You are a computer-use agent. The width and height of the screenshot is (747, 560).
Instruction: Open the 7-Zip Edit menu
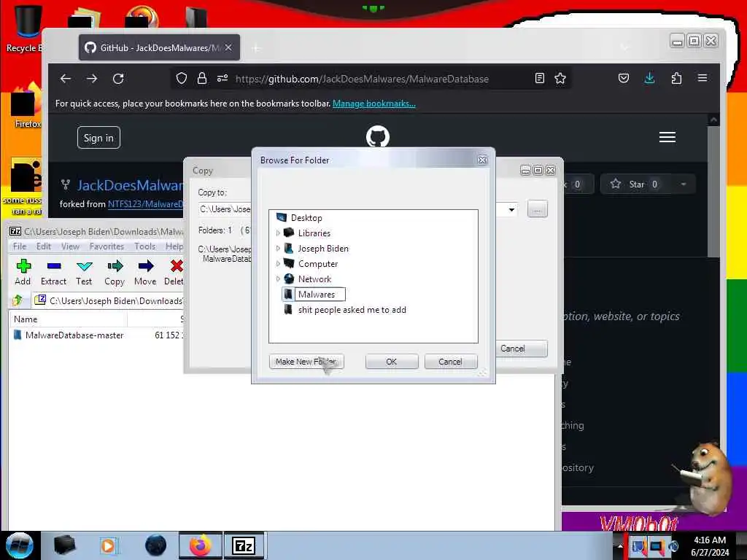43,246
